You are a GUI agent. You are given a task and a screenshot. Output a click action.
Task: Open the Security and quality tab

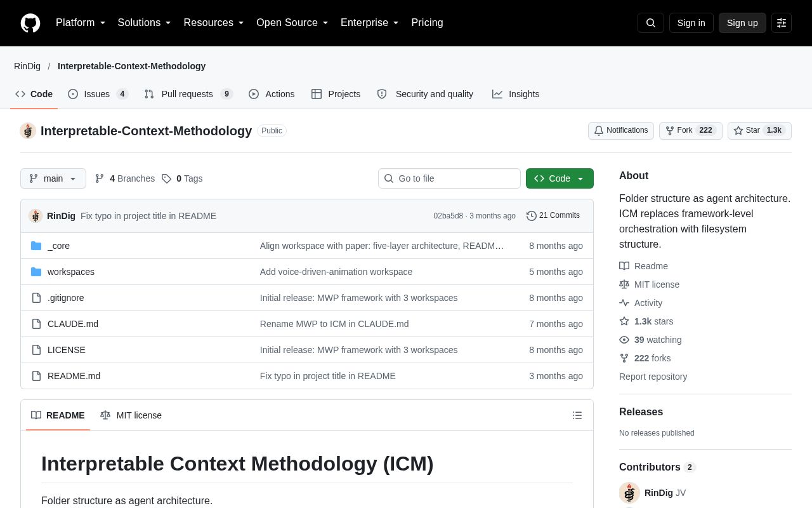click(x=425, y=94)
